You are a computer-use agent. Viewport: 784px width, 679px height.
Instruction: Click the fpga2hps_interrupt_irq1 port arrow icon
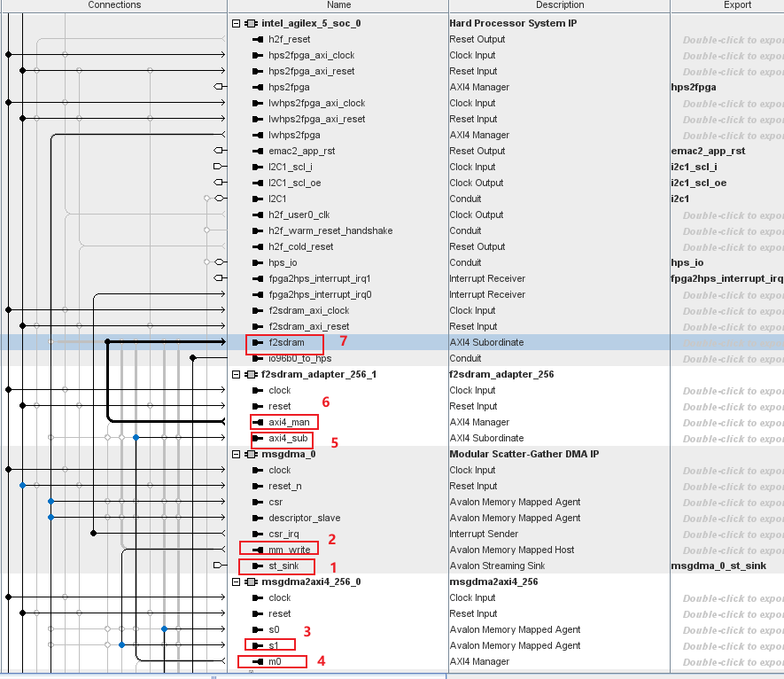pos(258,278)
